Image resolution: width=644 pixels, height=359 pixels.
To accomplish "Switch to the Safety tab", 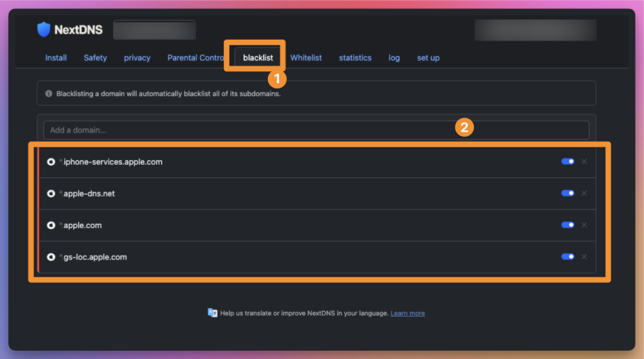I will 96,58.
